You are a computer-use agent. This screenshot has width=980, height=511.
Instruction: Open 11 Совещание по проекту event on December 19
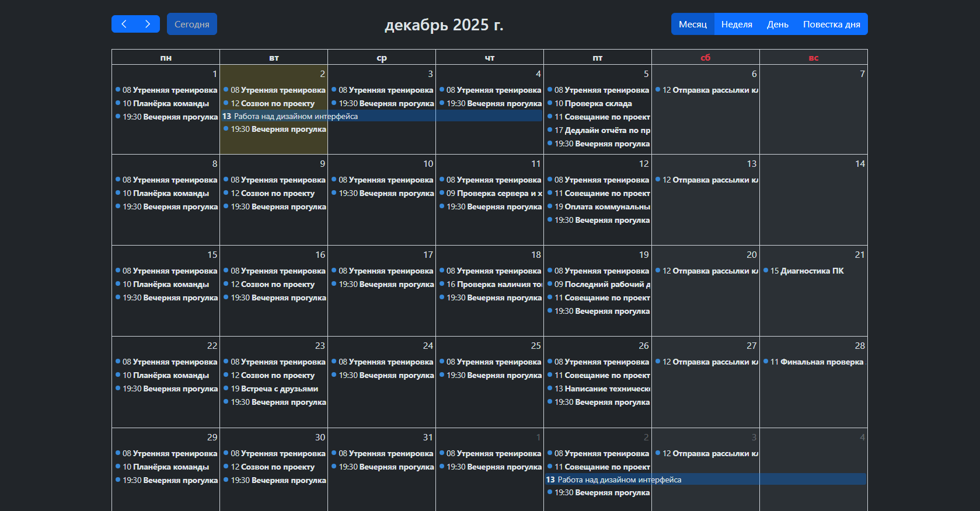[598, 297]
